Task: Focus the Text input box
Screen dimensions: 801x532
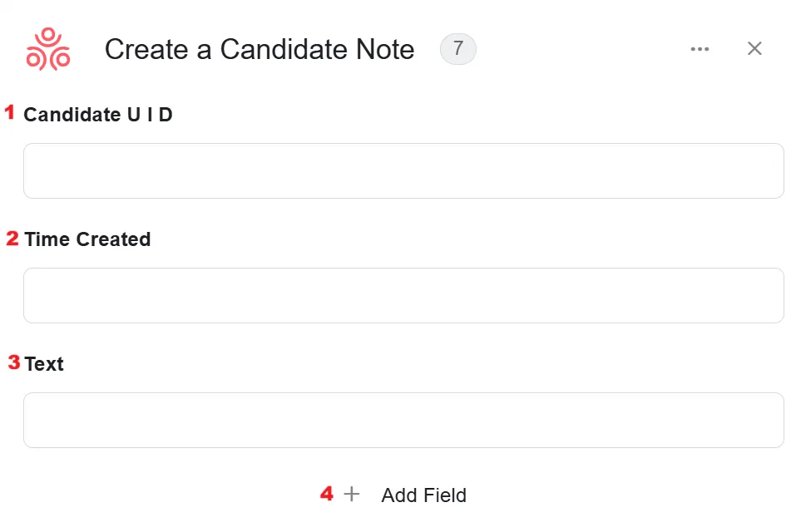Action: [x=403, y=420]
